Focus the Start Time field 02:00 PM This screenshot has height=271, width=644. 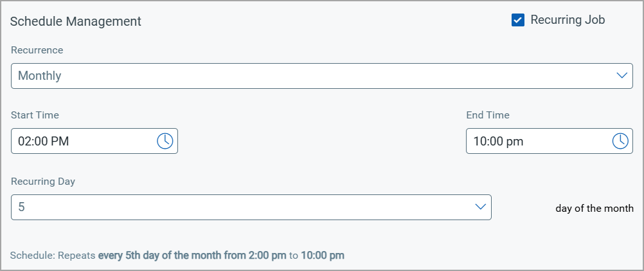(94, 141)
